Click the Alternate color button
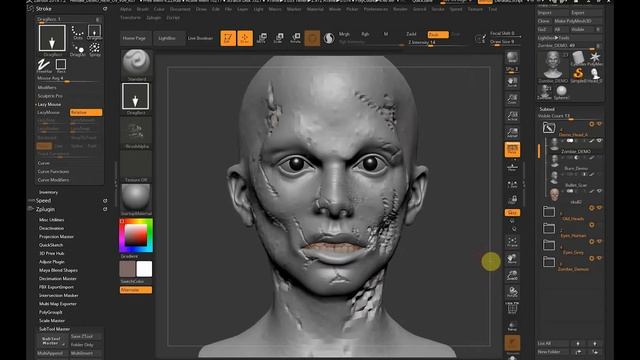This screenshot has width=640, height=360. coord(136,290)
